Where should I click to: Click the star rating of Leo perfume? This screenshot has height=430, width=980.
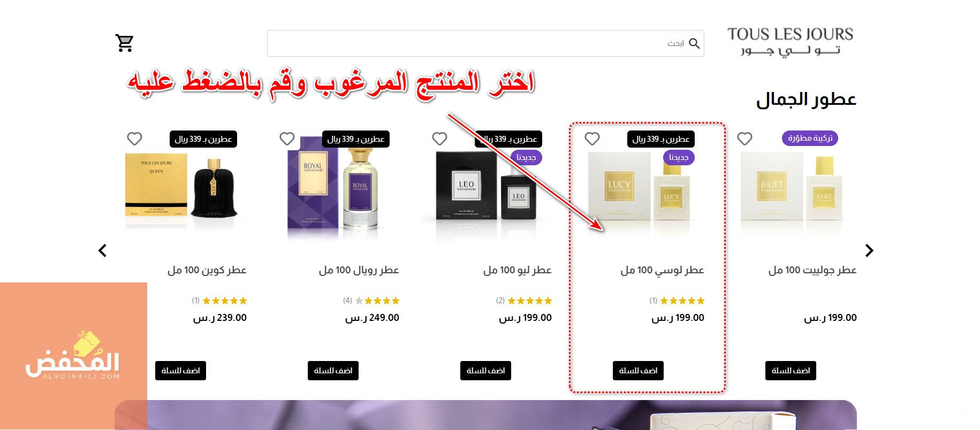pyautogui.click(x=529, y=301)
